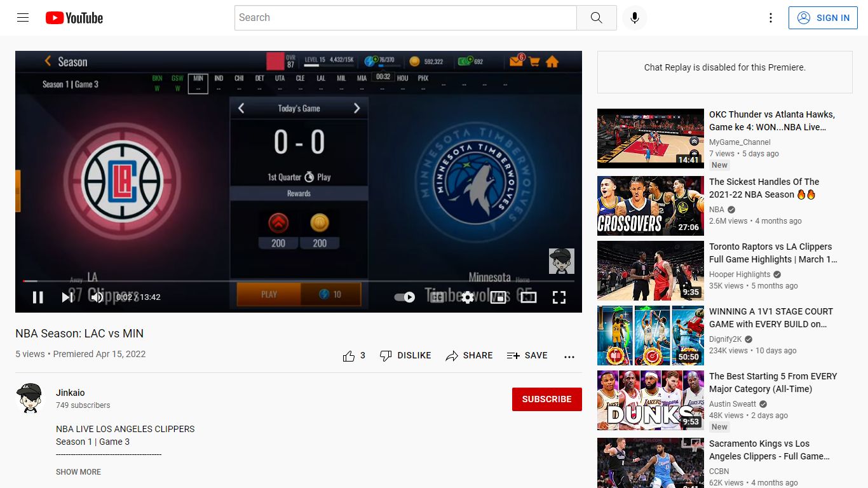Expand description with SHOW MORE
868x488 pixels.
coord(78,471)
